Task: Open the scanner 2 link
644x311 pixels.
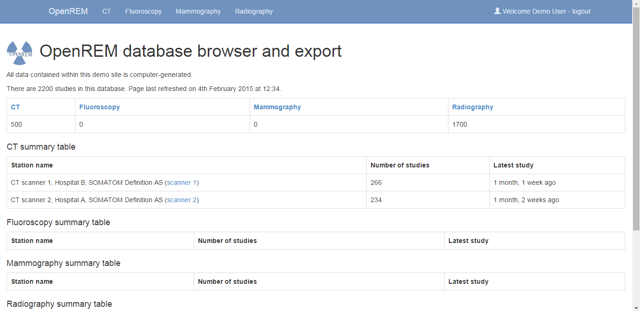Action: pyautogui.click(x=182, y=200)
